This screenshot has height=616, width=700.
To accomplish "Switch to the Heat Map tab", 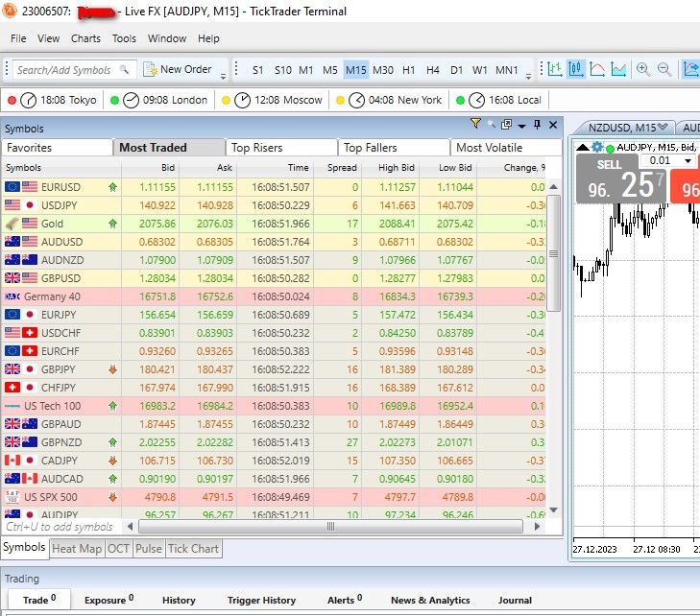I will [x=77, y=549].
